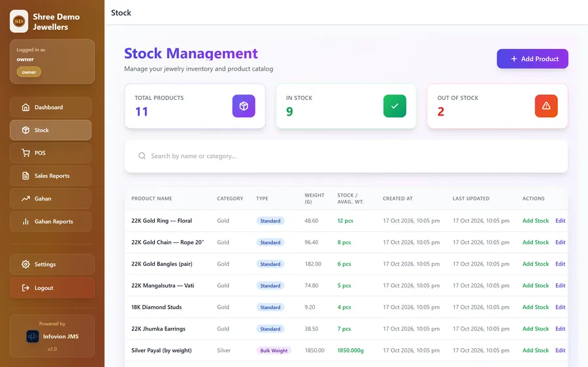This screenshot has height=367, width=588.
Task: Add Stock for 18K Diamond Studs
Action: click(536, 307)
